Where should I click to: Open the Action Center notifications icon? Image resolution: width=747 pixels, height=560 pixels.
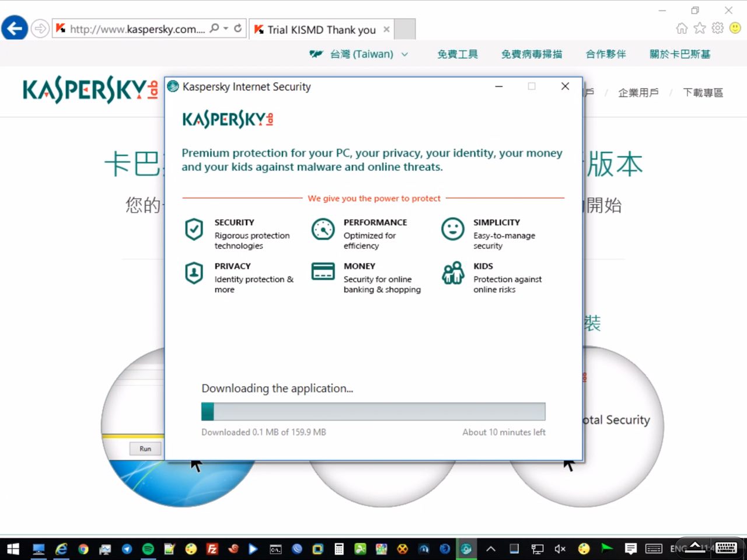click(631, 549)
